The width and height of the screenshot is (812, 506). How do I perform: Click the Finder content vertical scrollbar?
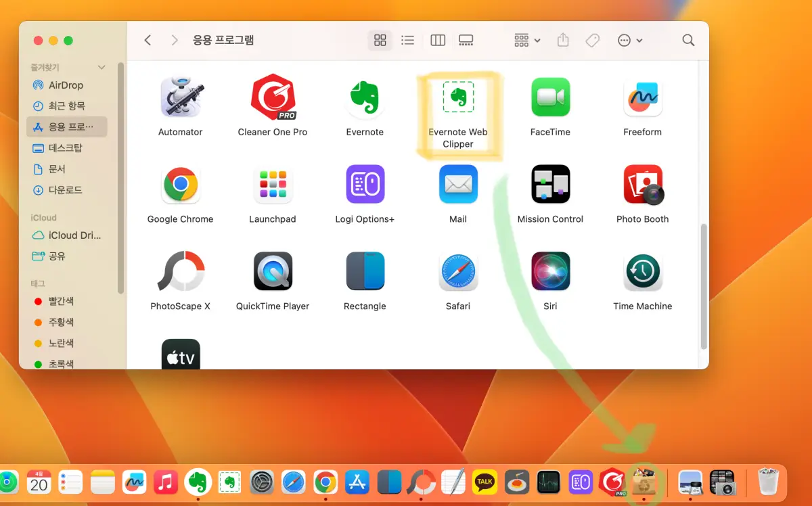coord(704,287)
